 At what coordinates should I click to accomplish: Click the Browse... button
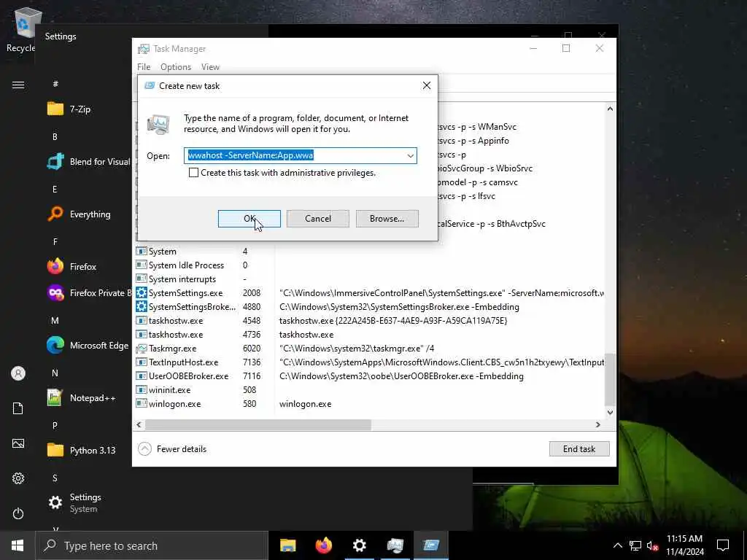coord(387,219)
